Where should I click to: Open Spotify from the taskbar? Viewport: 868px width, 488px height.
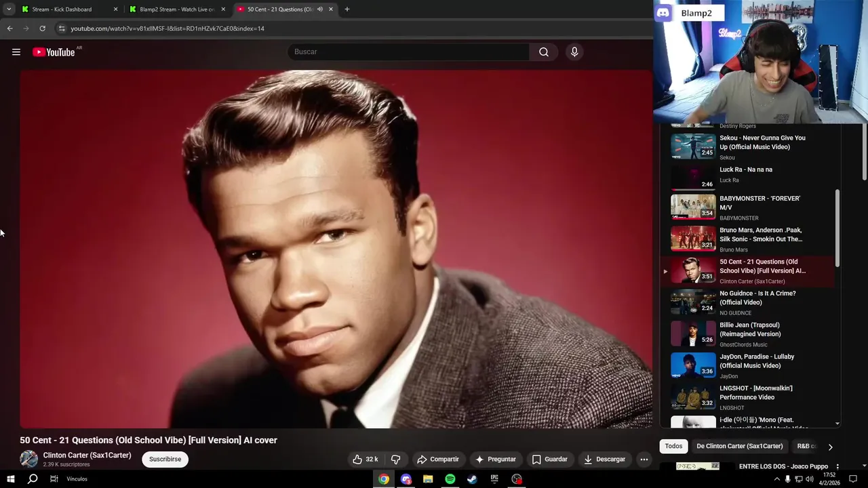450,479
